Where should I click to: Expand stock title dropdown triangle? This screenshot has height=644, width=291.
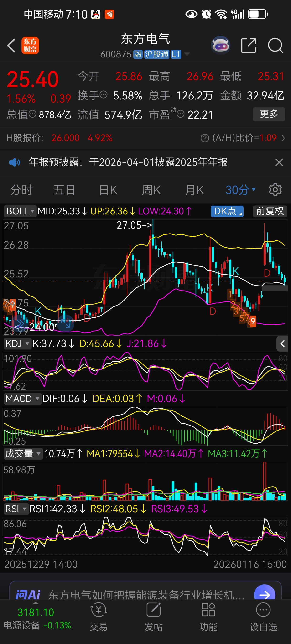tap(187, 54)
